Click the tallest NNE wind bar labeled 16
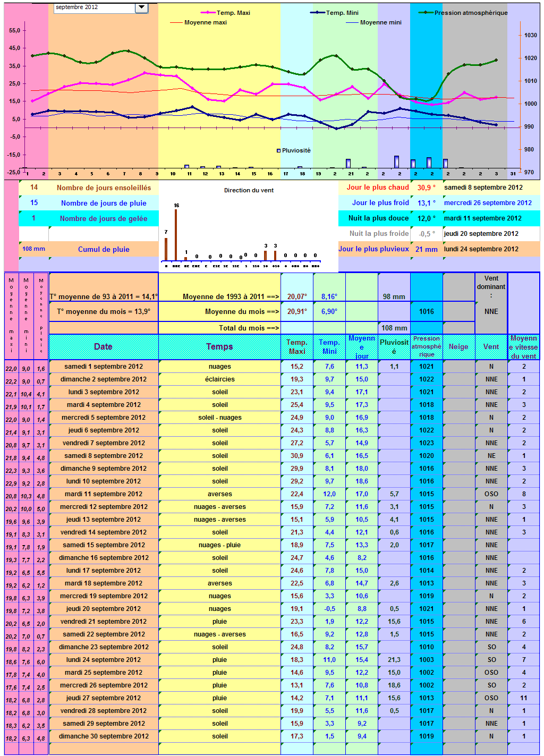Image resolution: width=544 pixels, height=756 pixels. [x=176, y=235]
